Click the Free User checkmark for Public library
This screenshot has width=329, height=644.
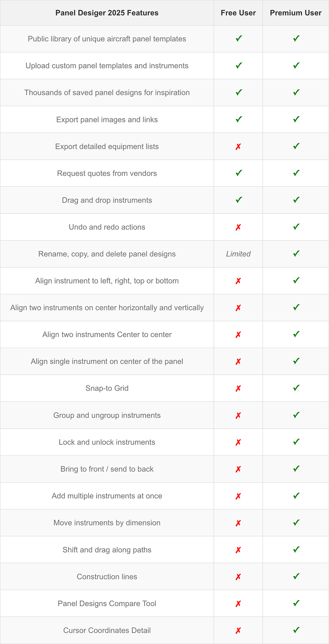click(x=239, y=39)
